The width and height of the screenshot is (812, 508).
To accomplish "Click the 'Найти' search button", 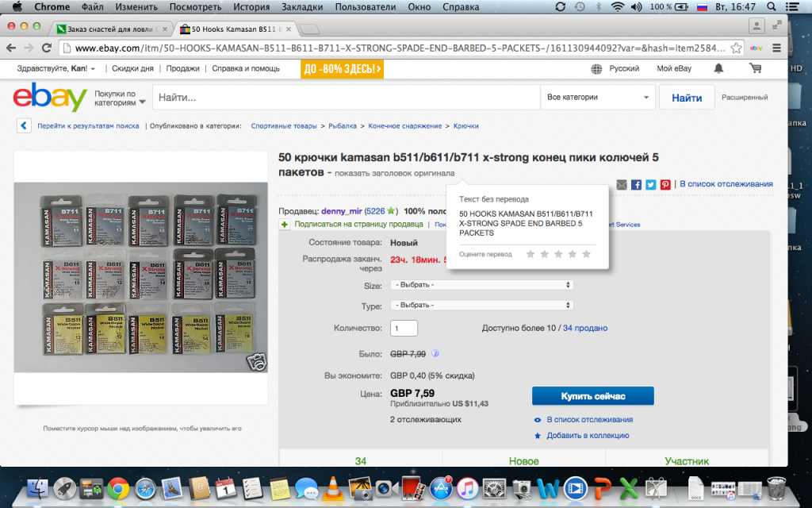I will (x=687, y=98).
